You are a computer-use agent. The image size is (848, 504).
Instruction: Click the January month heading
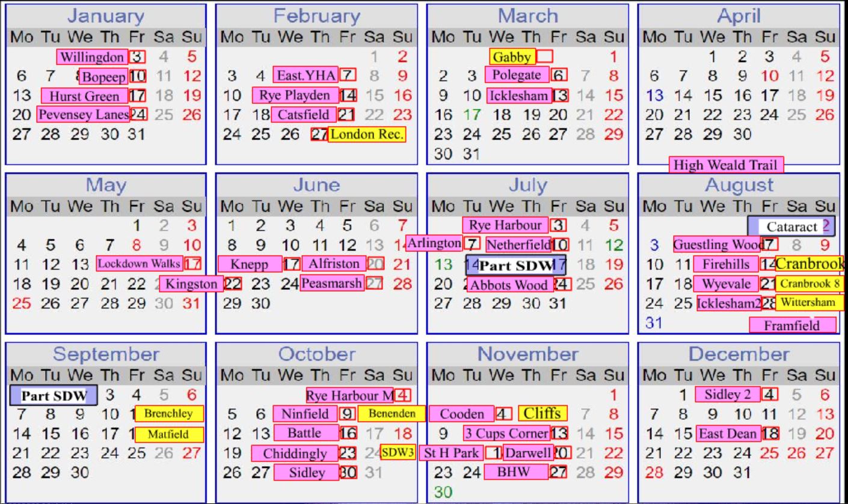click(x=105, y=16)
